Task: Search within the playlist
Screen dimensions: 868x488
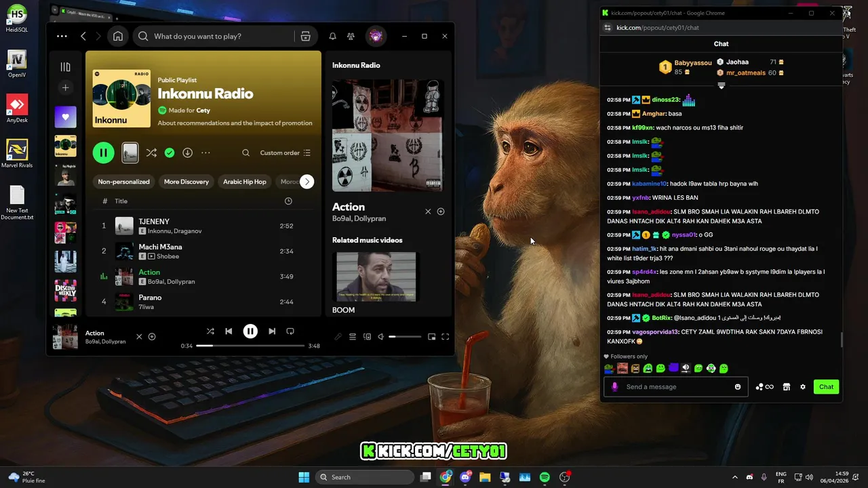Action: coord(246,152)
